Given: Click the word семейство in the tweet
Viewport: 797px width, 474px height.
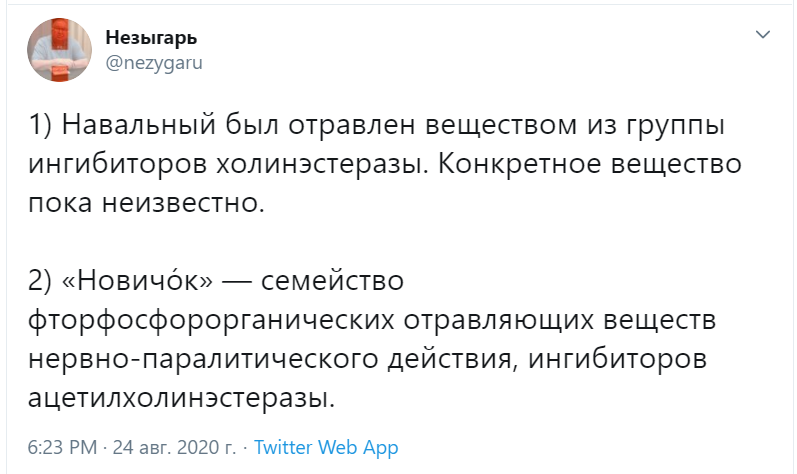Looking at the screenshot, I should coord(332,281).
